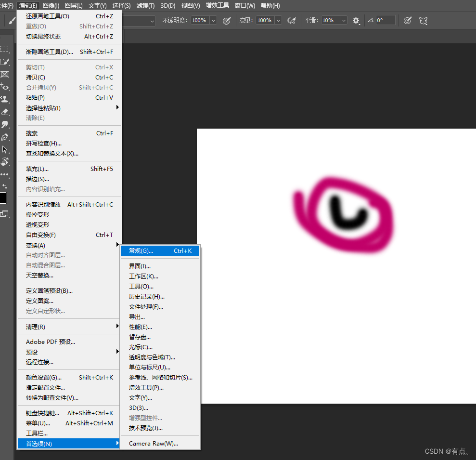Open Scratch Disks (暂存盘) preferences
This screenshot has height=460, width=476.
pos(160,337)
